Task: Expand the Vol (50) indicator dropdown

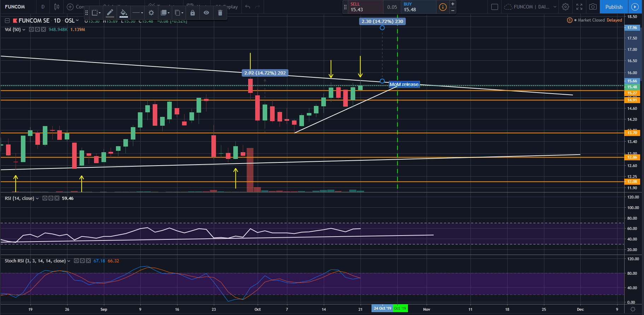Action: 24,30
